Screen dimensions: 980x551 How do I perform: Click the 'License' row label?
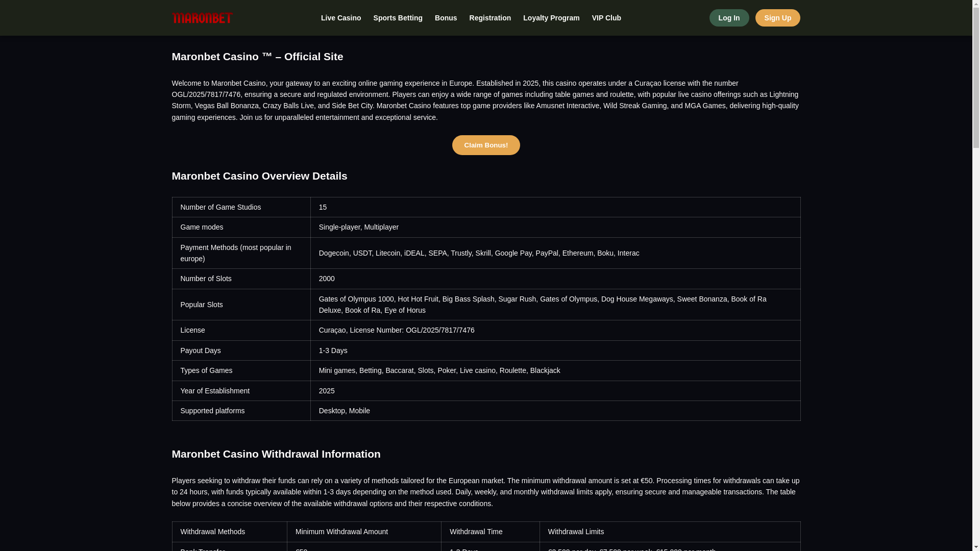(241, 330)
